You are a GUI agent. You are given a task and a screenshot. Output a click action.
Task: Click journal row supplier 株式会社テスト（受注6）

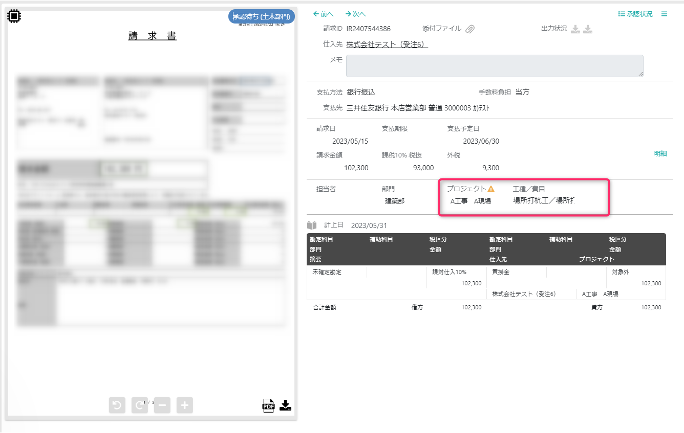tap(524, 294)
